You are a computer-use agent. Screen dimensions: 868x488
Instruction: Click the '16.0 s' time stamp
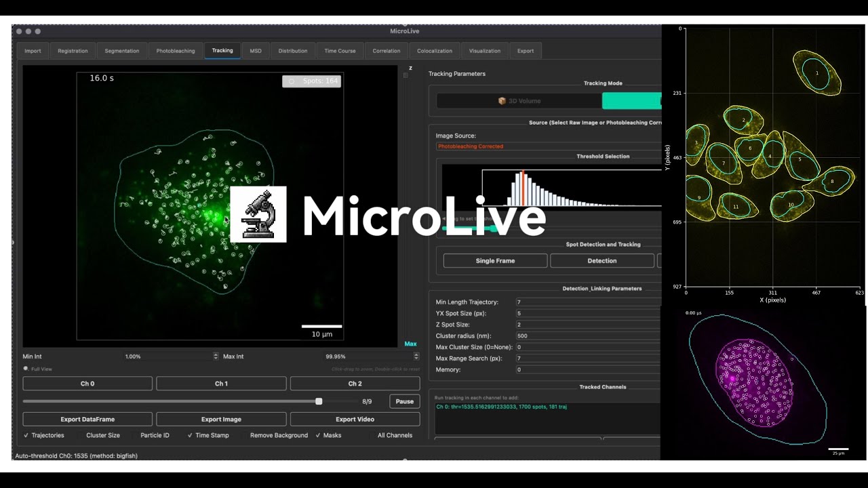point(102,79)
